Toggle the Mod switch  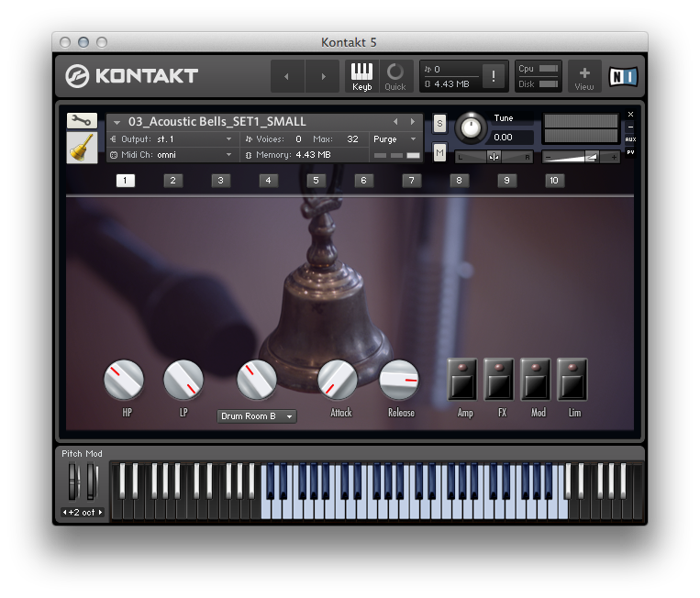tap(535, 380)
